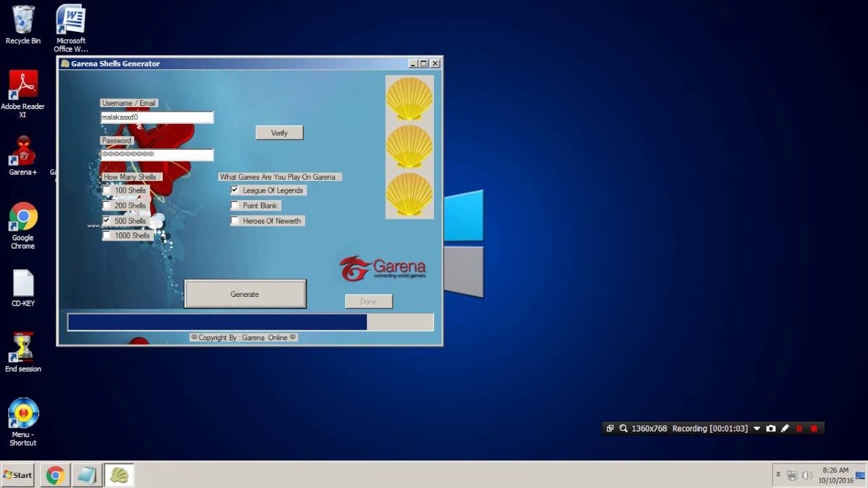Open the Garena+ desktop shortcut

pyautogui.click(x=23, y=157)
